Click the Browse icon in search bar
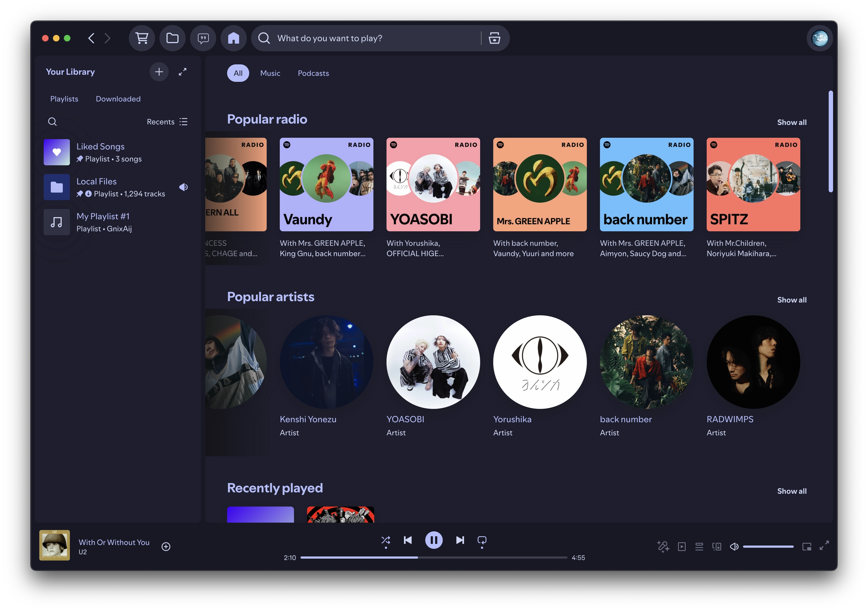 (494, 38)
